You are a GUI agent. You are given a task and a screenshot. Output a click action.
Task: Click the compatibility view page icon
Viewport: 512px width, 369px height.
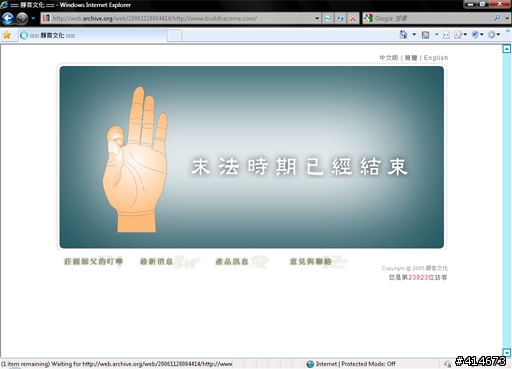pos(328,18)
